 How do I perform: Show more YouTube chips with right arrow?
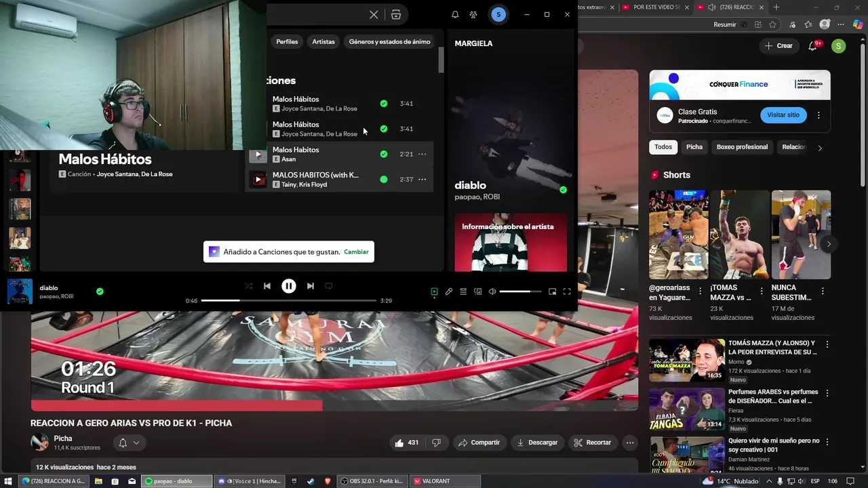tap(819, 148)
